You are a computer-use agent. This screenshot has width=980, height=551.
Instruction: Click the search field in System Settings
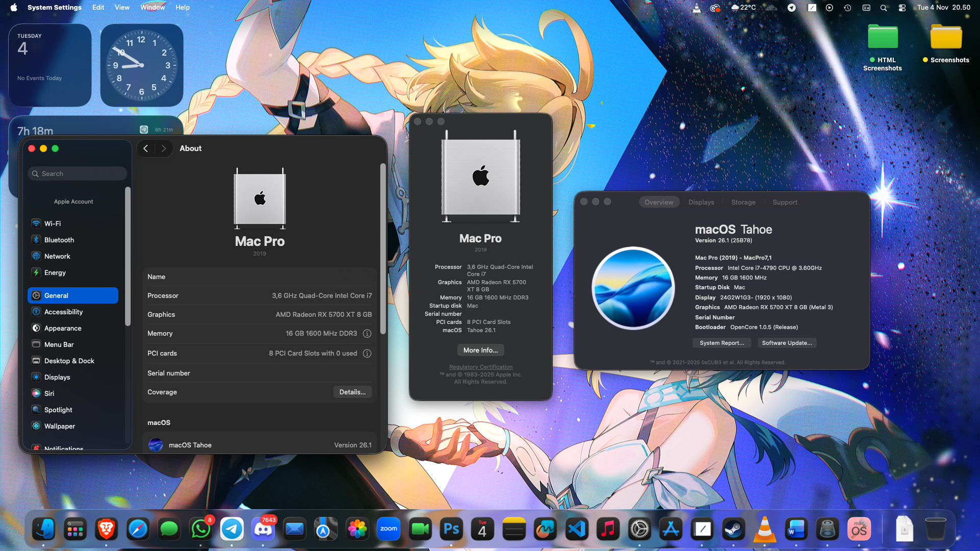77,173
